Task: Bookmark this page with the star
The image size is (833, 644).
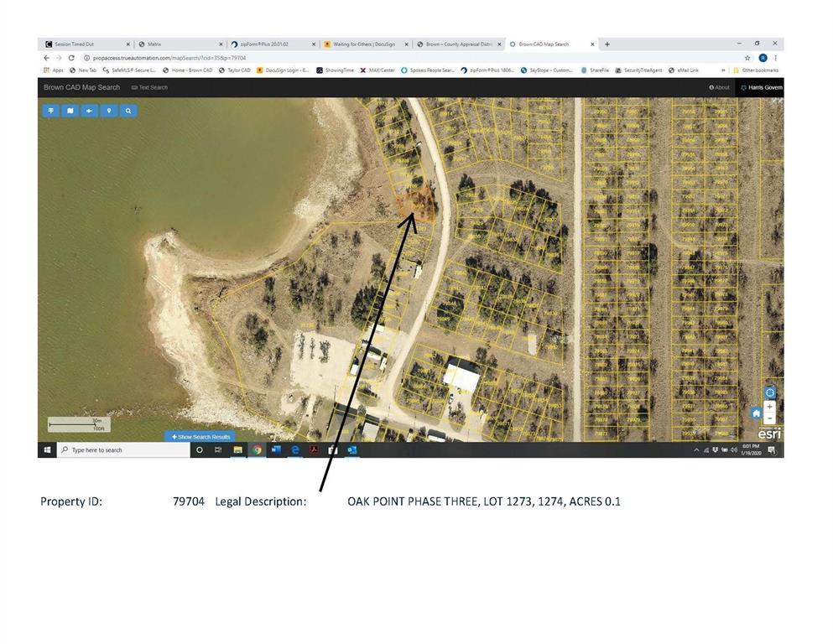Action: (x=747, y=58)
